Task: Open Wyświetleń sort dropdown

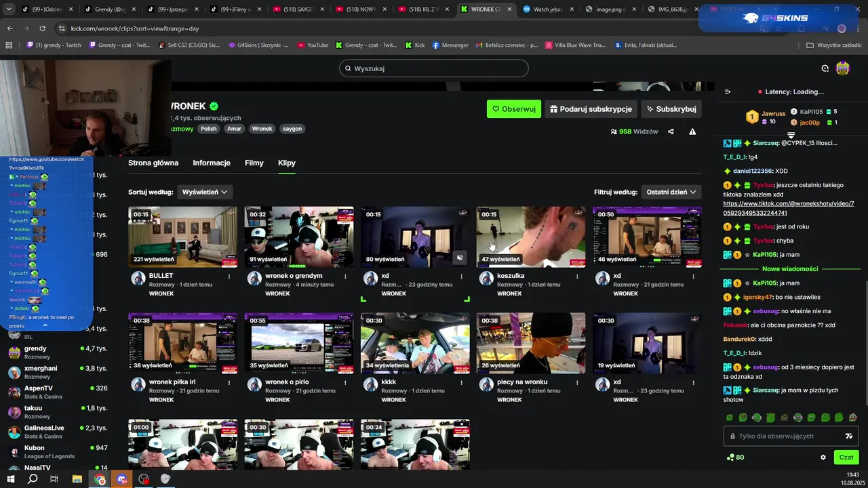Action: point(204,192)
